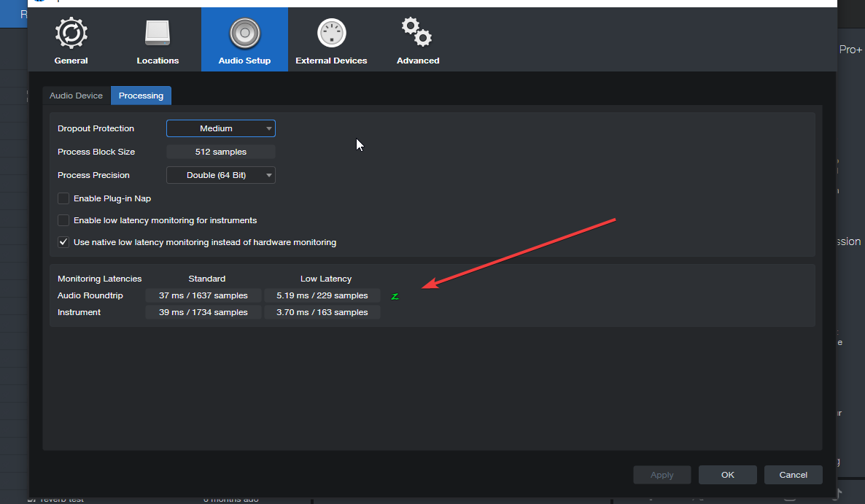This screenshot has width=865, height=504.
Task: Click the 5.19 ms / 229 samples value
Action: point(322,295)
